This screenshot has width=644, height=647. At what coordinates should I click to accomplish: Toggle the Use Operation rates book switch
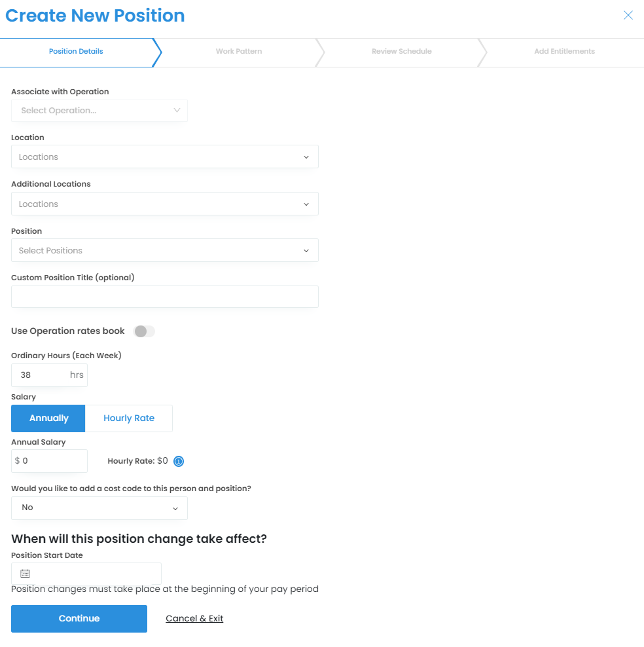pos(144,331)
